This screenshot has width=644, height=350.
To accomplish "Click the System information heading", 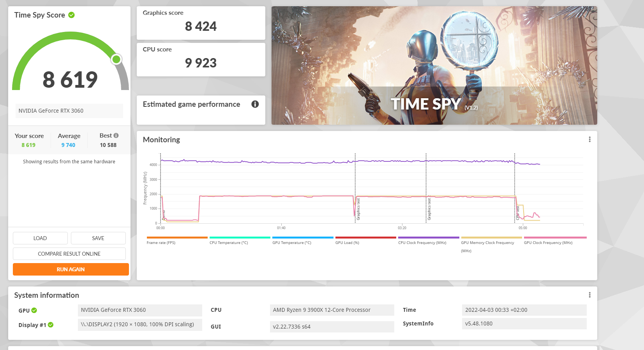I will coord(47,295).
